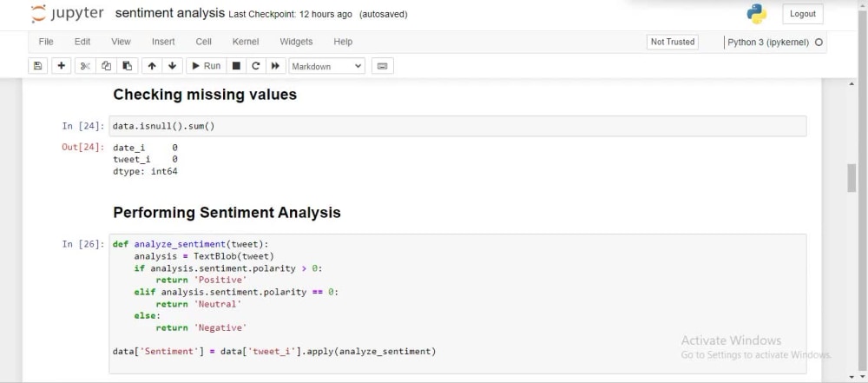Click the kernel idle indicator circle

point(819,43)
